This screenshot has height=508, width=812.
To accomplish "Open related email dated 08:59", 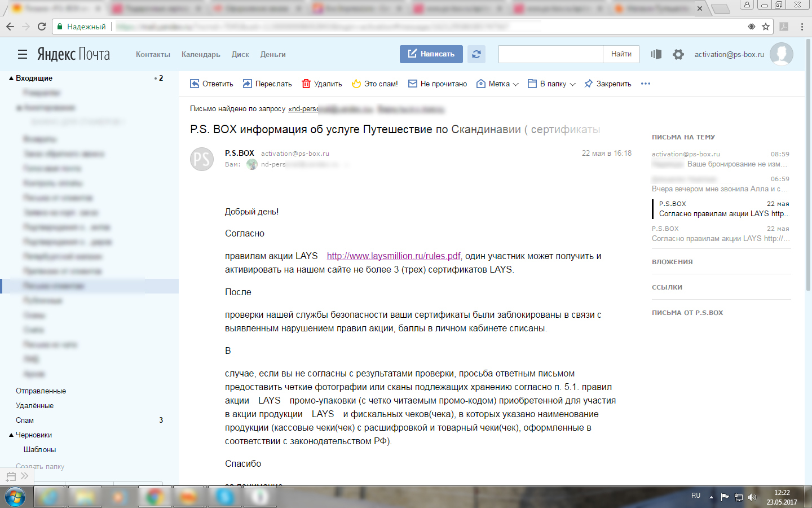I will [721, 159].
